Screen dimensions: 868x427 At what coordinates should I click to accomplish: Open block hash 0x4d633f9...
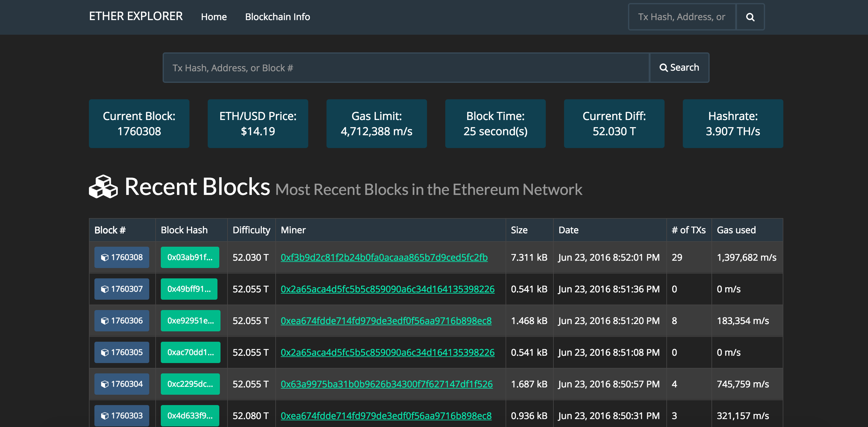coord(190,415)
